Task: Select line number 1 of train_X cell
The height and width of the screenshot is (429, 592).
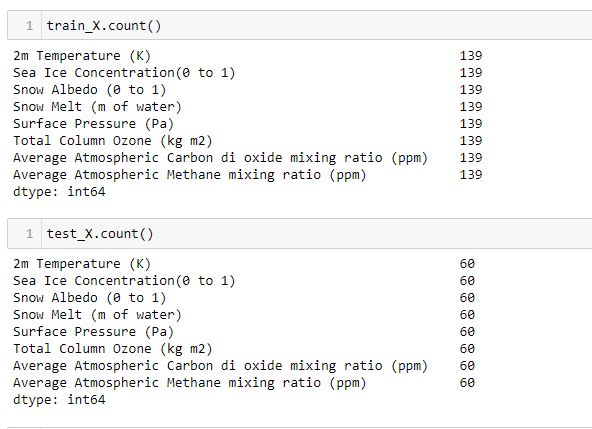Action: click(x=29, y=26)
